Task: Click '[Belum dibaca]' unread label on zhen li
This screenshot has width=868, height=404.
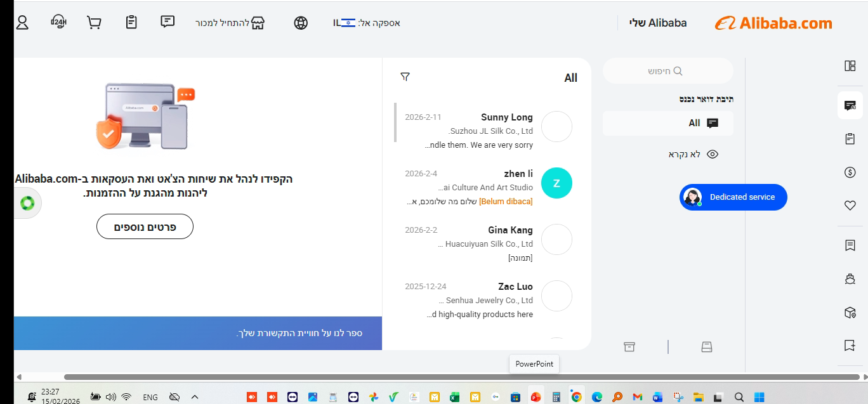Action: click(506, 202)
